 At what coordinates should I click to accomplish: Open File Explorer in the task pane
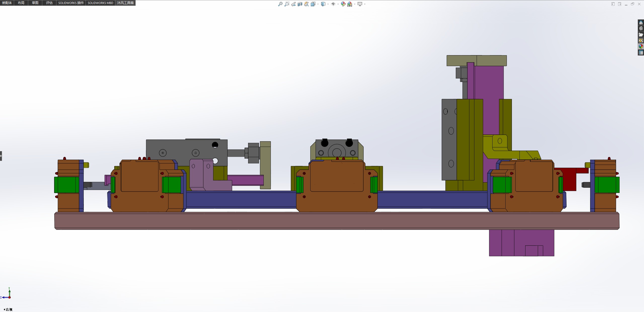641,35
